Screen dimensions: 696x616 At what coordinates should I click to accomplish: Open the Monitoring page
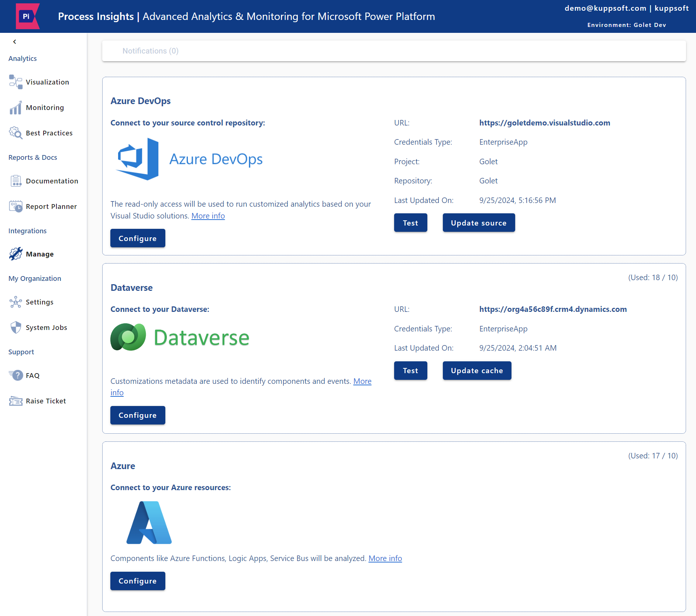(45, 107)
